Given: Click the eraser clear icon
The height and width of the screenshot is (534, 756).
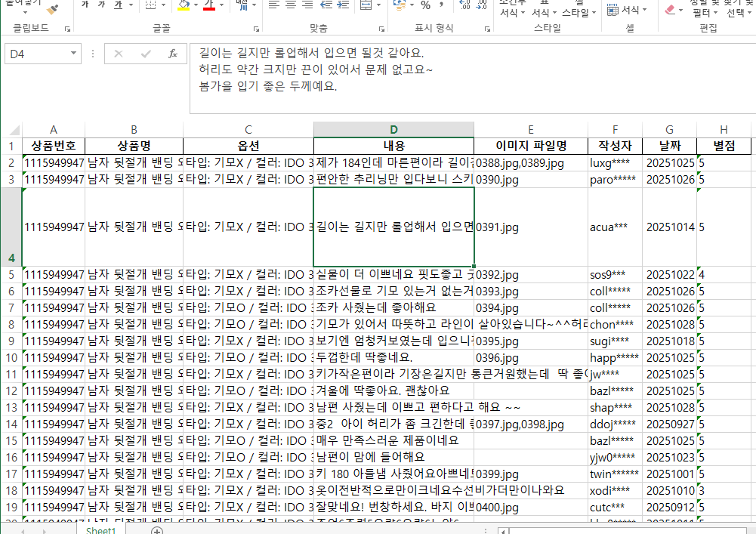Looking at the screenshot, I should click(x=669, y=9).
